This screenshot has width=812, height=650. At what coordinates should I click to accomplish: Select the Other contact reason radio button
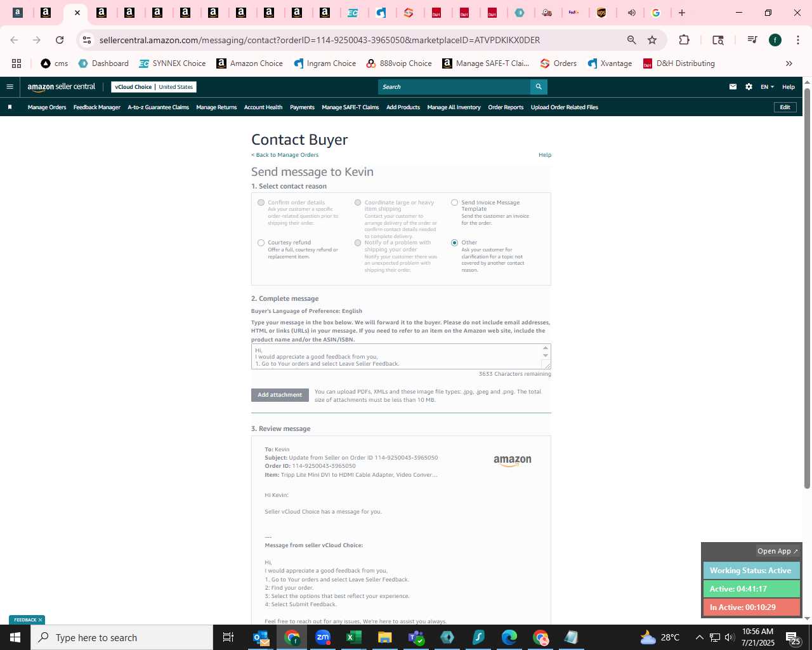tap(454, 242)
